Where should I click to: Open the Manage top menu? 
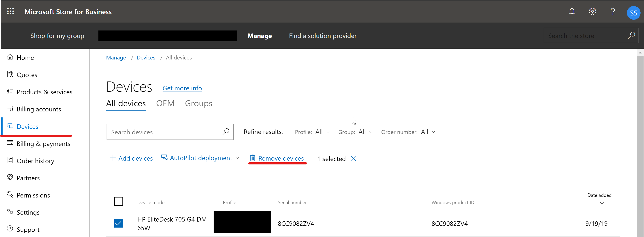pyautogui.click(x=259, y=36)
